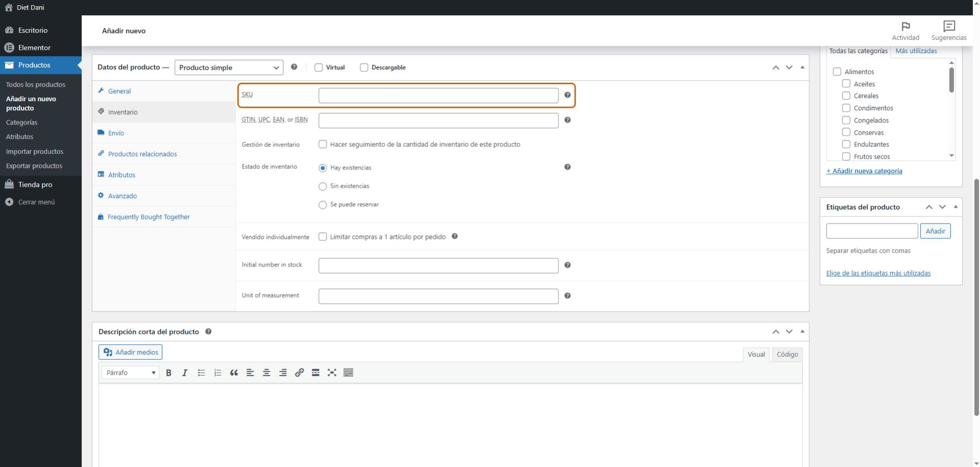The height and width of the screenshot is (467, 980).
Task: Open the Producto simple type dropdown
Action: pos(229,67)
